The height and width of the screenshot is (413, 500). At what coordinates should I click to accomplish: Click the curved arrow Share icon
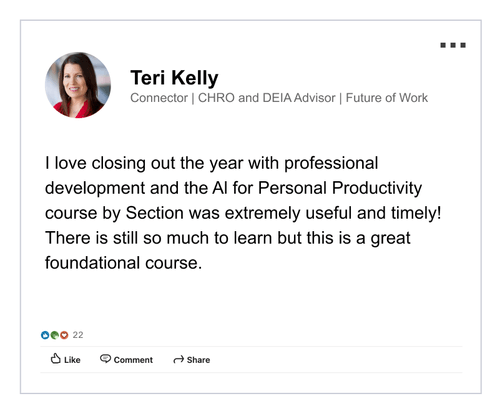179,359
